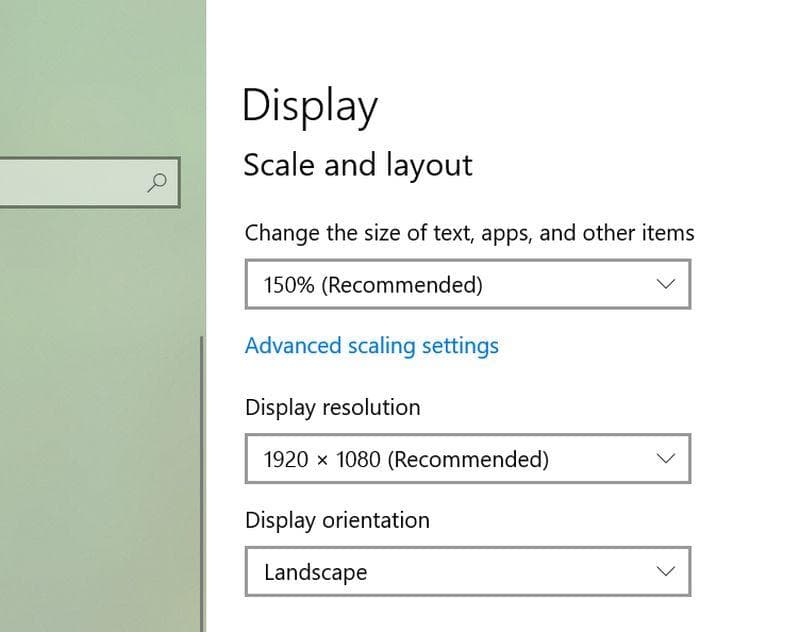The height and width of the screenshot is (632, 800).
Task: Open Advanced scaling settings link
Action: tap(371, 346)
